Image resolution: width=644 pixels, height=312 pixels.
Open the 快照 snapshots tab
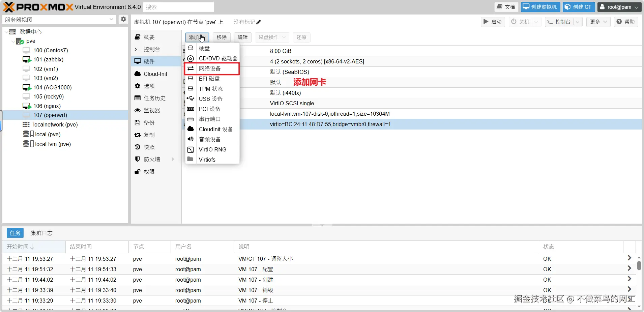[156, 147]
